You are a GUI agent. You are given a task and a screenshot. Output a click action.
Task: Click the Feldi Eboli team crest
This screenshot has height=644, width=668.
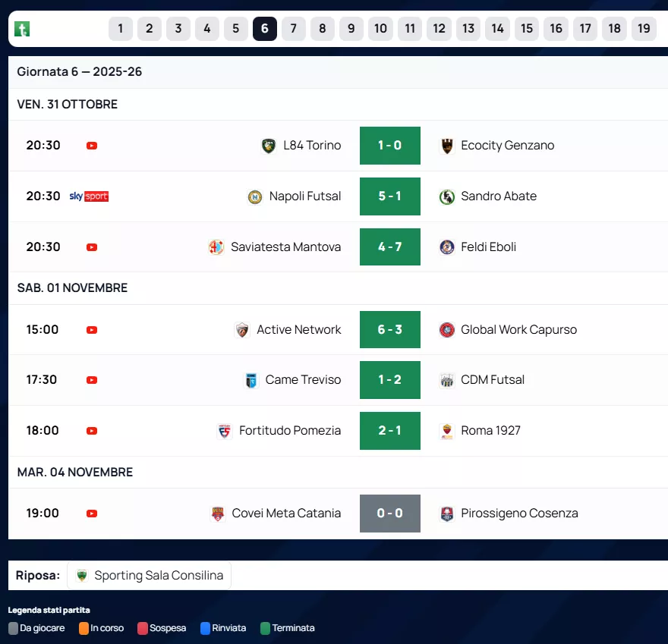(447, 247)
